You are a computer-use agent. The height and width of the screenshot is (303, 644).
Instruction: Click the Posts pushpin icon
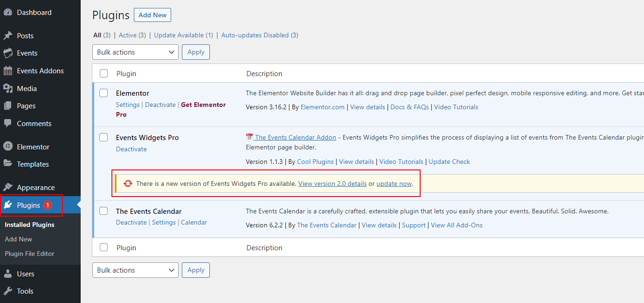click(x=8, y=36)
